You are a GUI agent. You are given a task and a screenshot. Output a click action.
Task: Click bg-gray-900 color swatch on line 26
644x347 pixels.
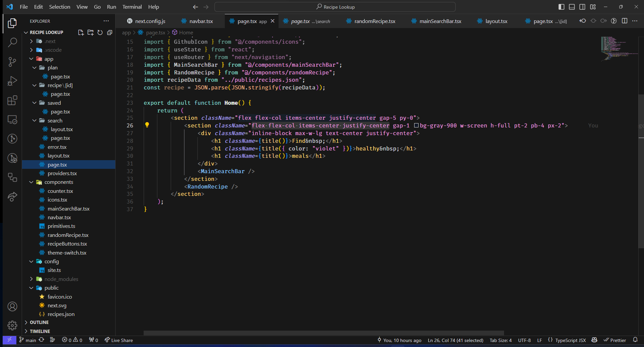point(416,125)
